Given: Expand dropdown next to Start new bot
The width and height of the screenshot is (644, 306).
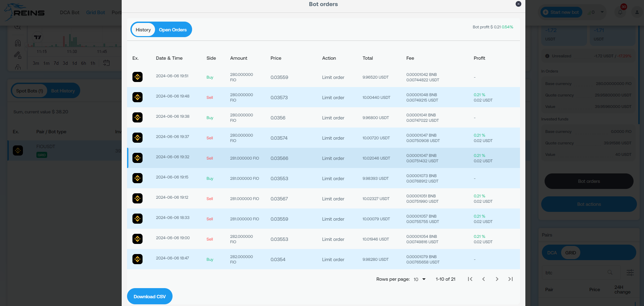Looking at the screenshot, I should [x=602, y=12].
